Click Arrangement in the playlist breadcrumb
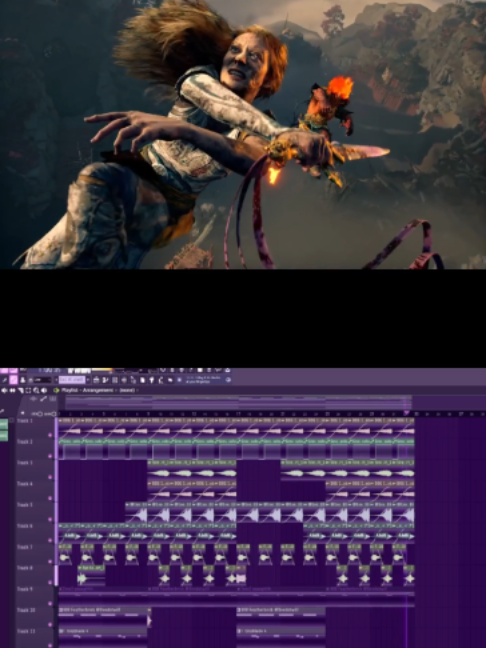 coord(98,390)
